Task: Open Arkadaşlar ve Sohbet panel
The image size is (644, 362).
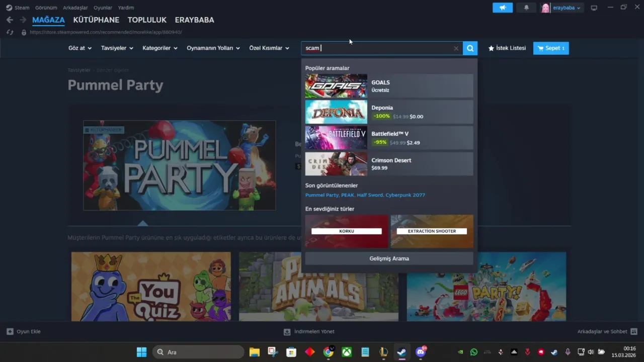Action: 608,331
